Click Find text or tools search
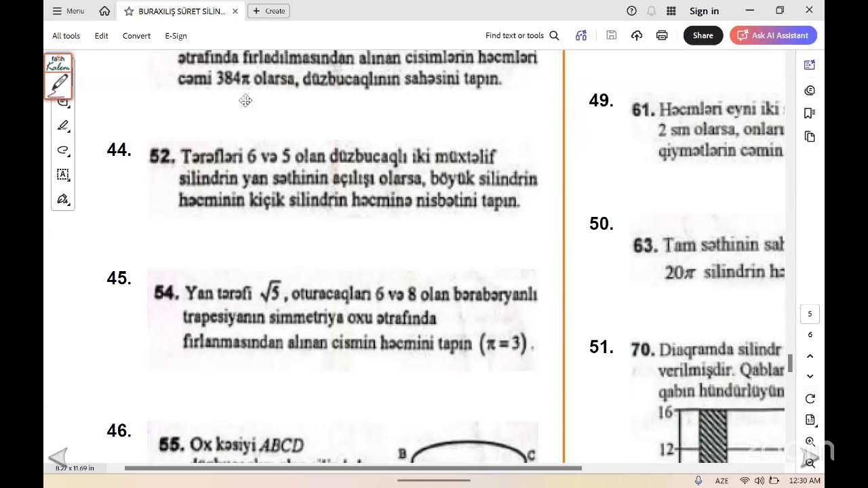Screen dimensions: 868x488 tap(522, 36)
